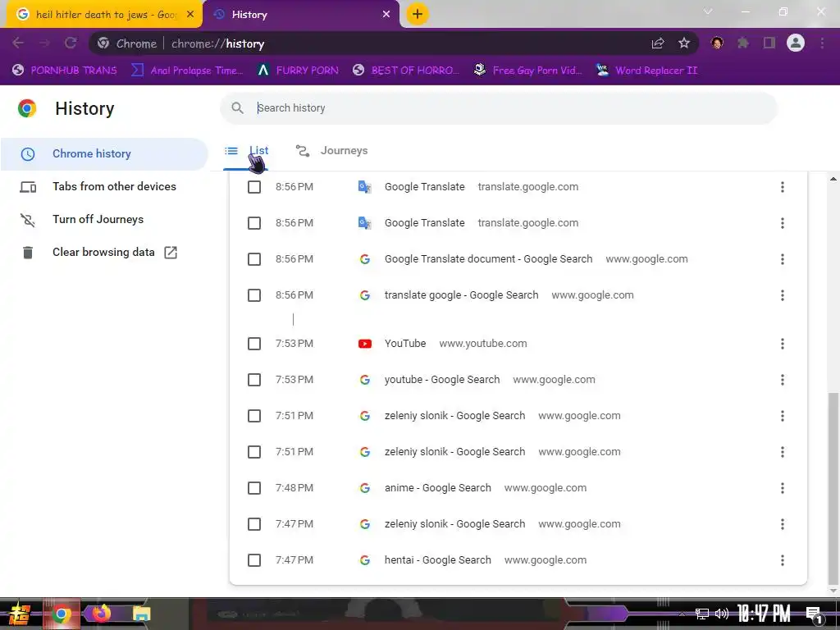Screen dimensions: 840x630
Task: Focus the Search history field
Action: (x=499, y=108)
